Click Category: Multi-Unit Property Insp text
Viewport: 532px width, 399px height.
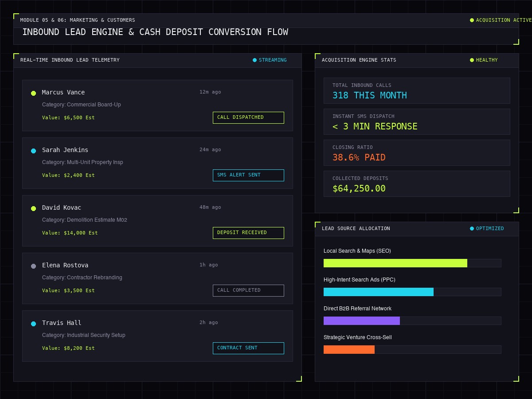coord(82,162)
